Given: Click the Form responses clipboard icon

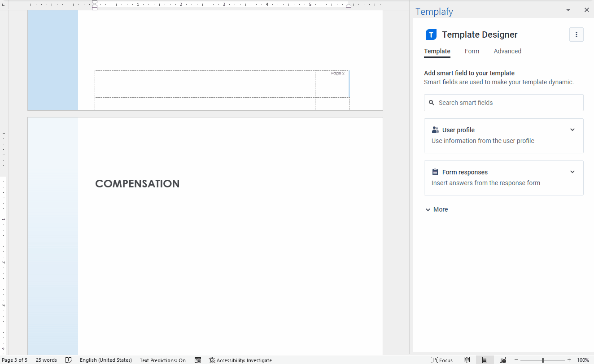Looking at the screenshot, I should pos(435,172).
